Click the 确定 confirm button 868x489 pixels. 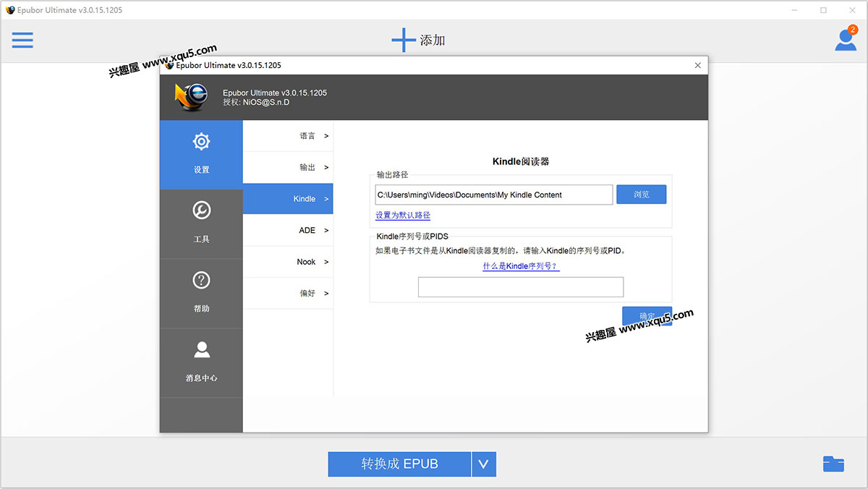pyautogui.click(x=647, y=316)
